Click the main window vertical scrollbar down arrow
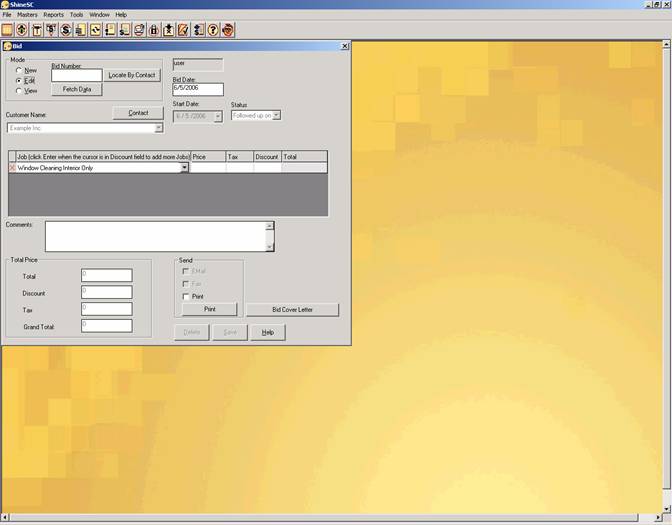672x525 pixels. [x=667, y=509]
